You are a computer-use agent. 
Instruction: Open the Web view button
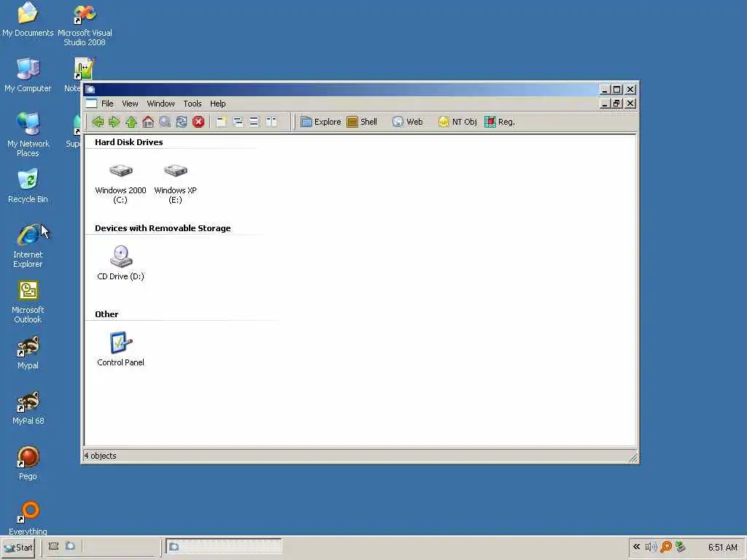tap(407, 122)
